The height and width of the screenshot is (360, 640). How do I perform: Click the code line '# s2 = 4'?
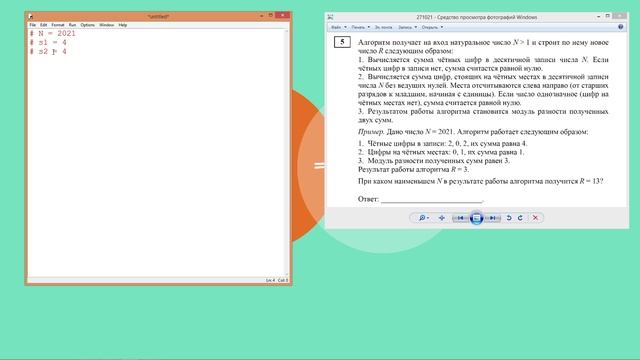coord(48,51)
